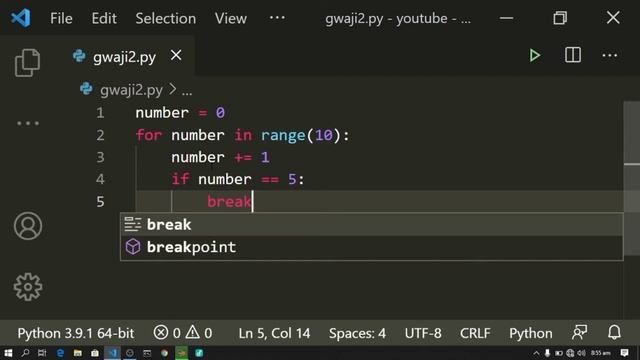Click the taskbar clock
640x360 pixels.
coord(600,353)
